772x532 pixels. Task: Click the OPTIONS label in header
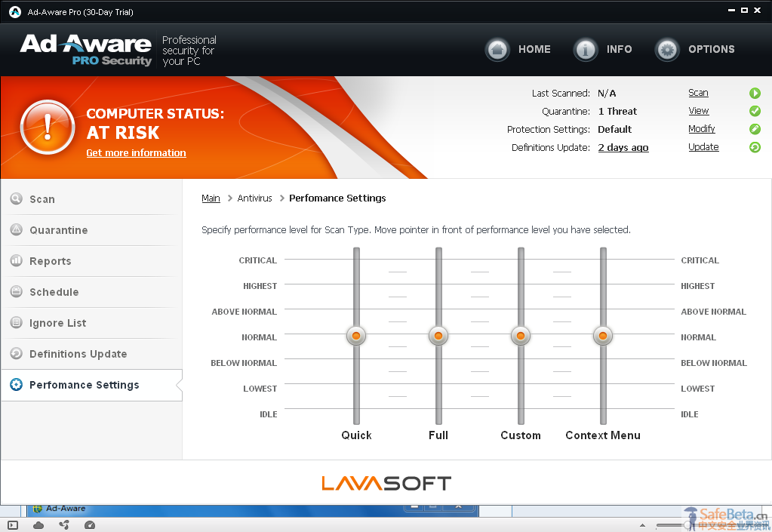(x=712, y=49)
